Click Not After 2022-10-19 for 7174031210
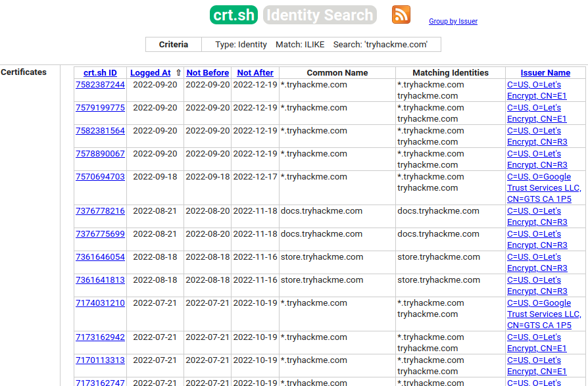 (255, 302)
